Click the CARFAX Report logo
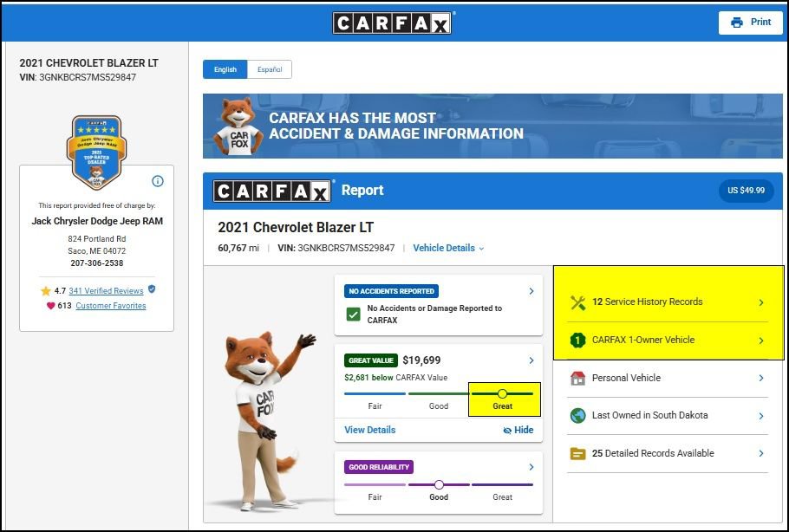Screen dimensions: 789x532 [271, 191]
